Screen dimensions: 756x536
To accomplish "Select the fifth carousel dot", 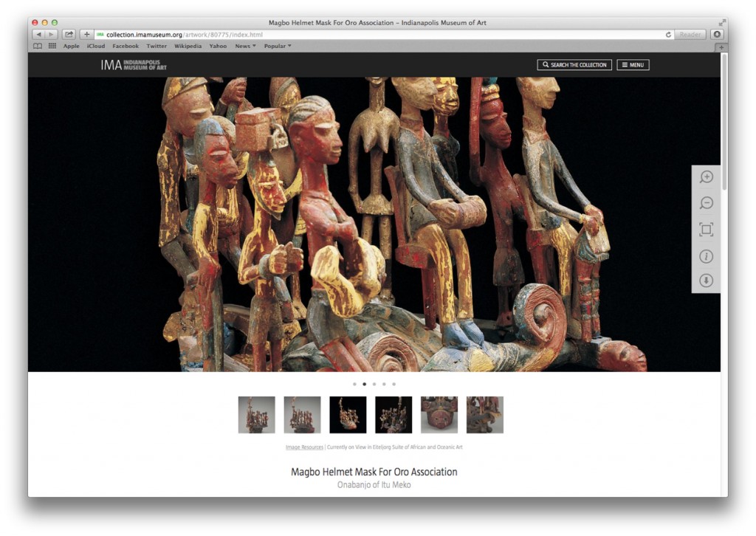I will pos(394,384).
